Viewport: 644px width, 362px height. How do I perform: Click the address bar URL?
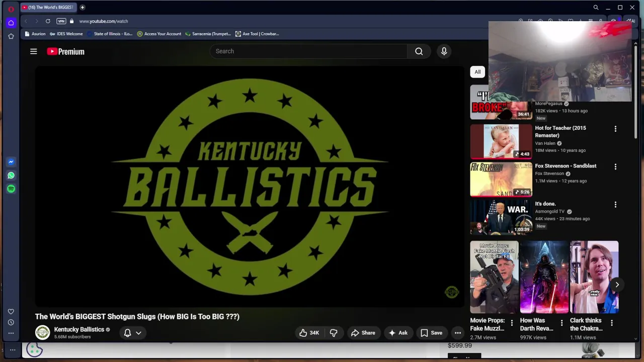104,21
